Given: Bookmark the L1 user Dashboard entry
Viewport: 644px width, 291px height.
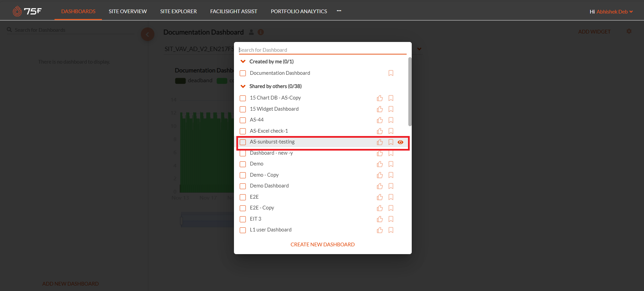Looking at the screenshot, I should pos(391,230).
